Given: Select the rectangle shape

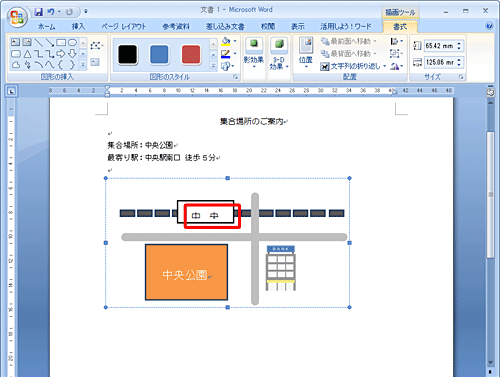Looking at the screenshot, I should (61, 42).
